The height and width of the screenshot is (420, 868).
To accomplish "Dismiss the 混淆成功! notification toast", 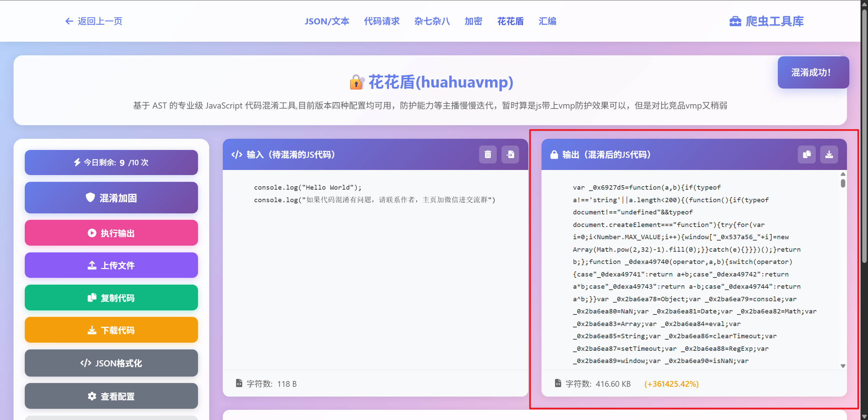I will tap(813, 72).
